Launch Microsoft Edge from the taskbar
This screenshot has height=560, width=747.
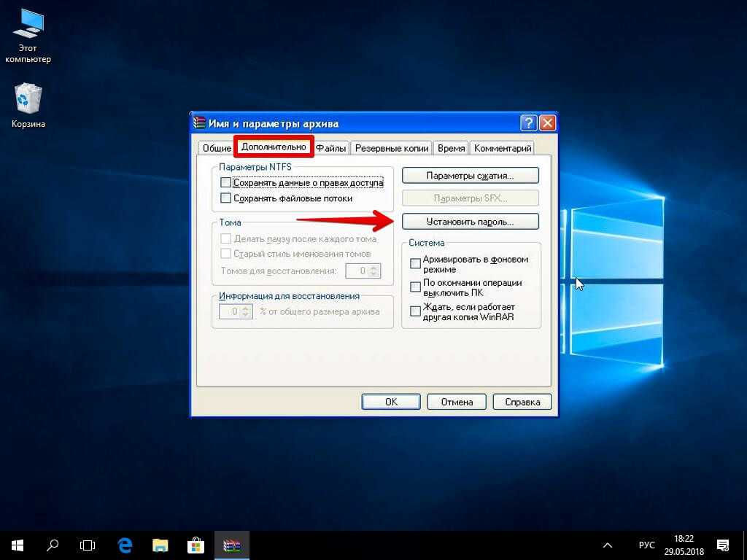click(125, 545)
